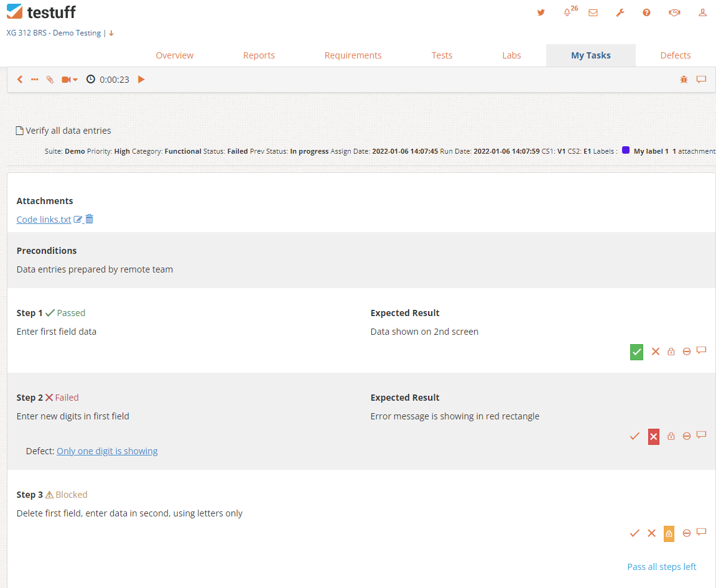Edit the Code links.txt attachment
716x588 pixels.
click(x=78, y=219)
